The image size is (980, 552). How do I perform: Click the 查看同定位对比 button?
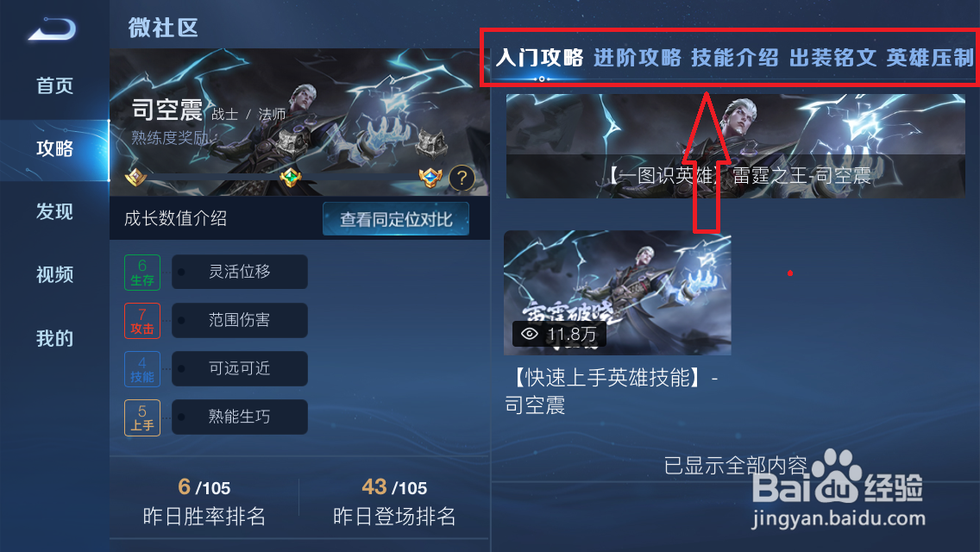[396, 219]
